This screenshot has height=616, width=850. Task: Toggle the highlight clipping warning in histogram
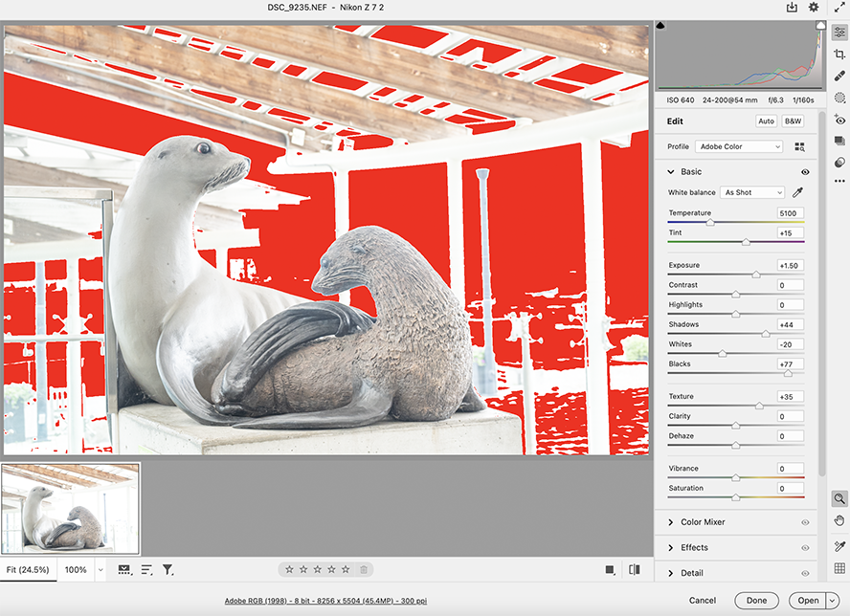coord(819,26)
